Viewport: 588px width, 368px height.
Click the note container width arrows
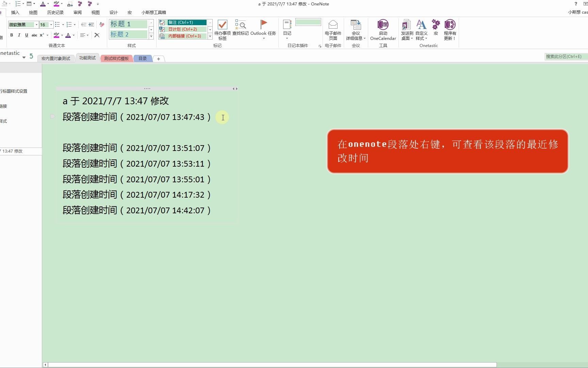click(x=235, y=89)
